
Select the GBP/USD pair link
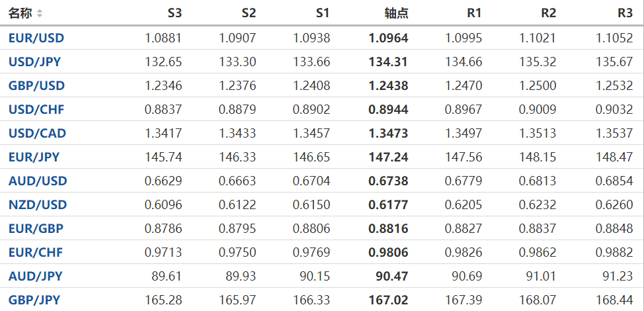coord(36,85)
